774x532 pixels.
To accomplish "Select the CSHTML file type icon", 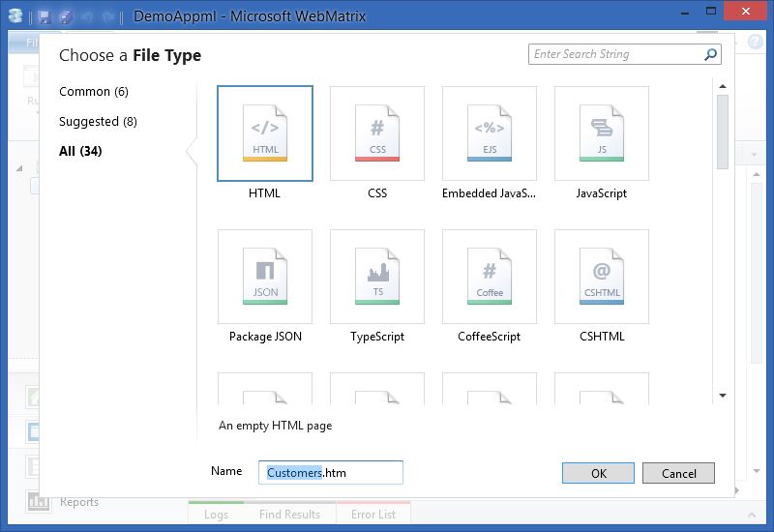I will click(602, 277).
